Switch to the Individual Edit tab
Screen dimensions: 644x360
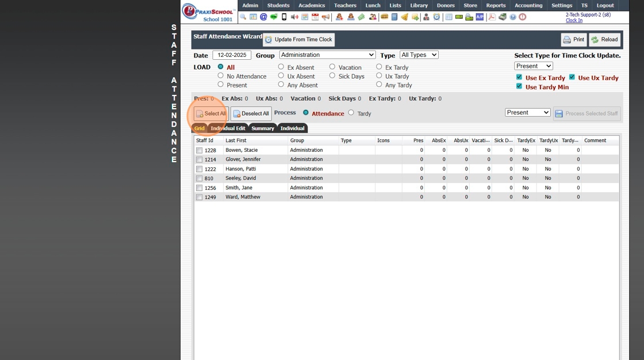[x=228, y=128]
